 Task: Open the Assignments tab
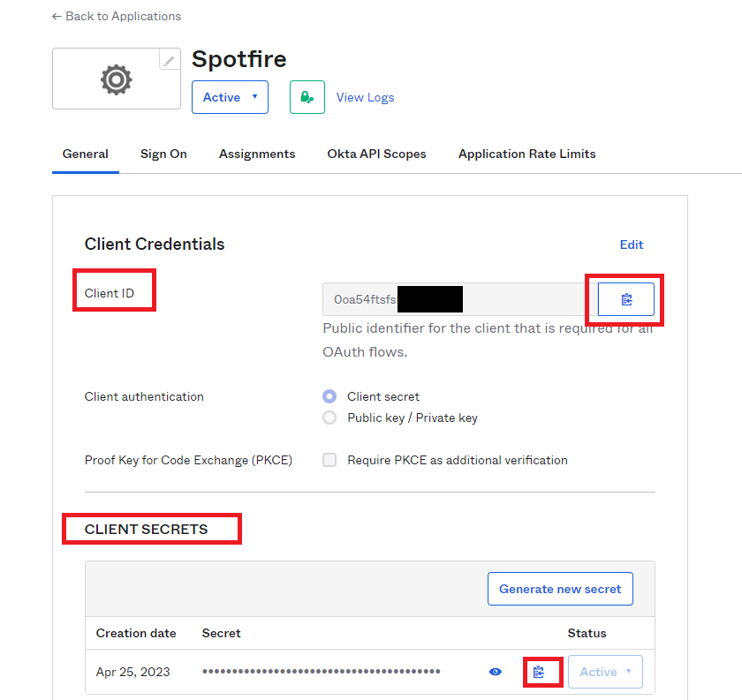click(x=257, y=154)
